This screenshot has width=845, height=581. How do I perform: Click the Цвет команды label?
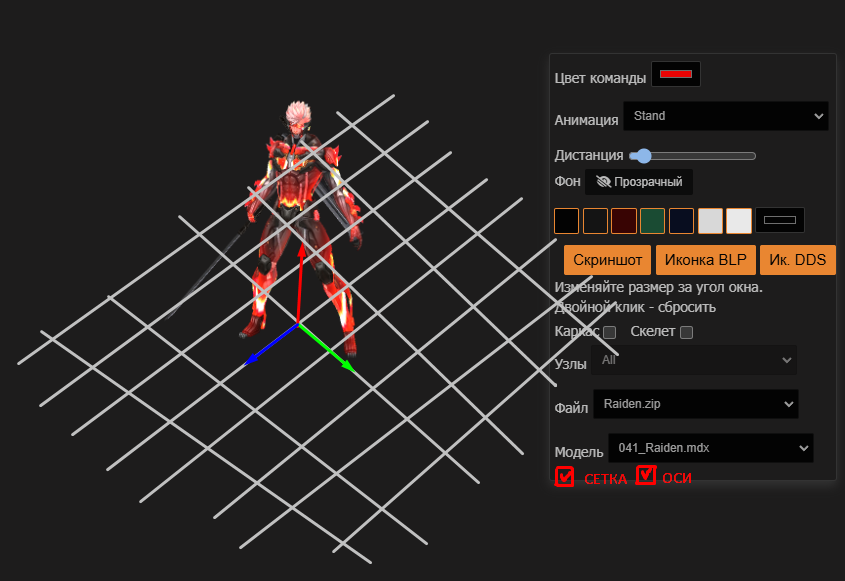(600, 78)
